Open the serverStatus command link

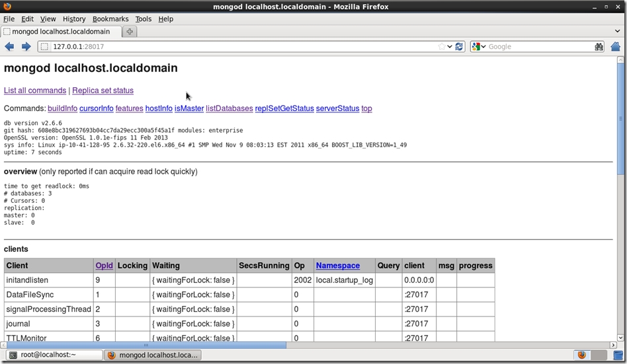click(337, 108)
